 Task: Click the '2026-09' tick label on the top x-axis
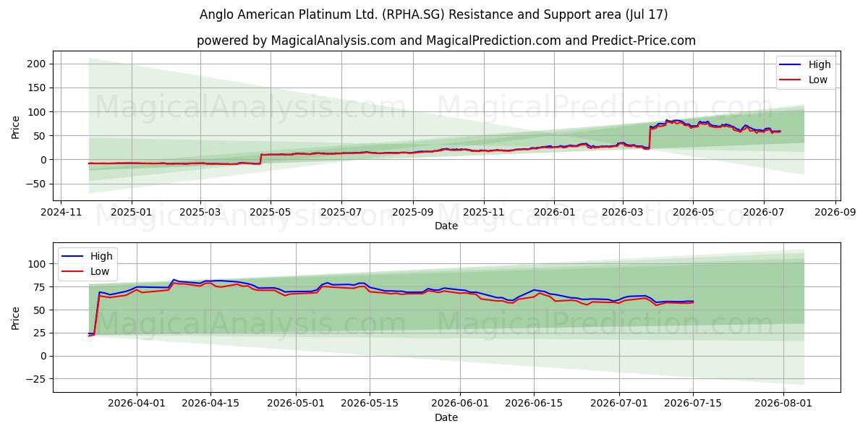click(x=835, y=214)
